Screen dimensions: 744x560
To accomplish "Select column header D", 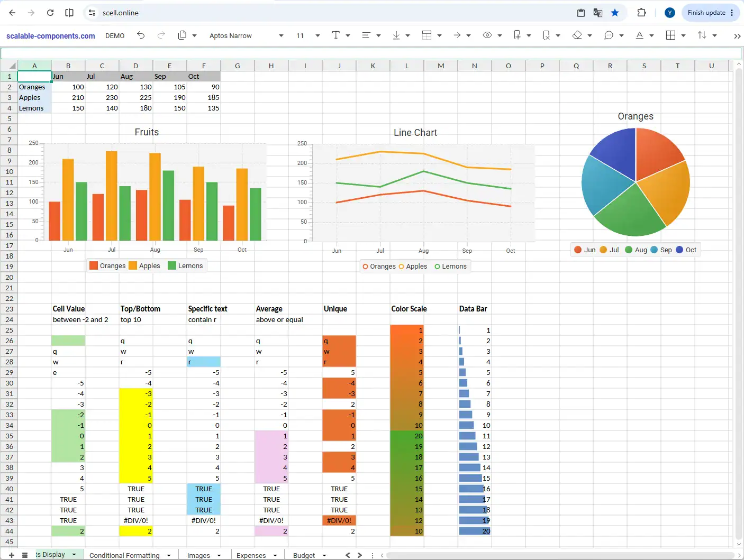I will tap(136, 66).
